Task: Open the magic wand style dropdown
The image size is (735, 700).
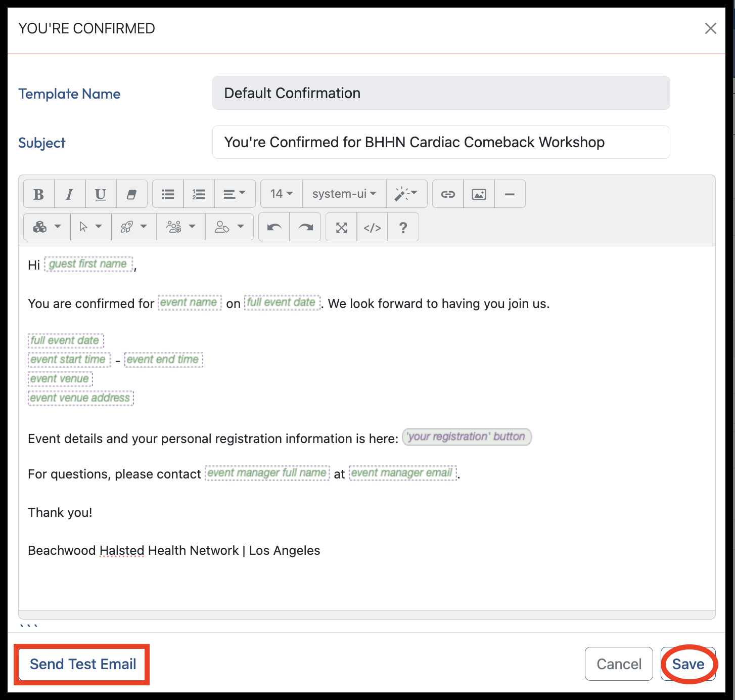Action: 406,194
